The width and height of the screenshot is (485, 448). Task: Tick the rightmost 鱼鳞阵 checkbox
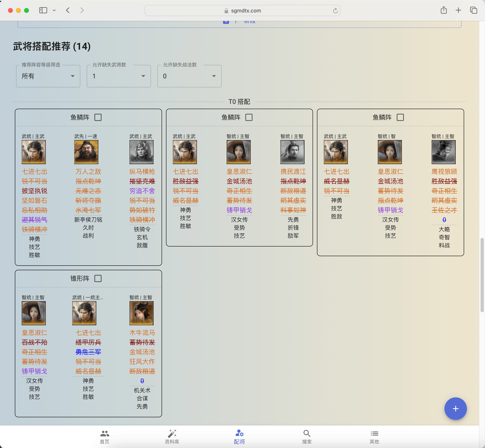point(400,117)
